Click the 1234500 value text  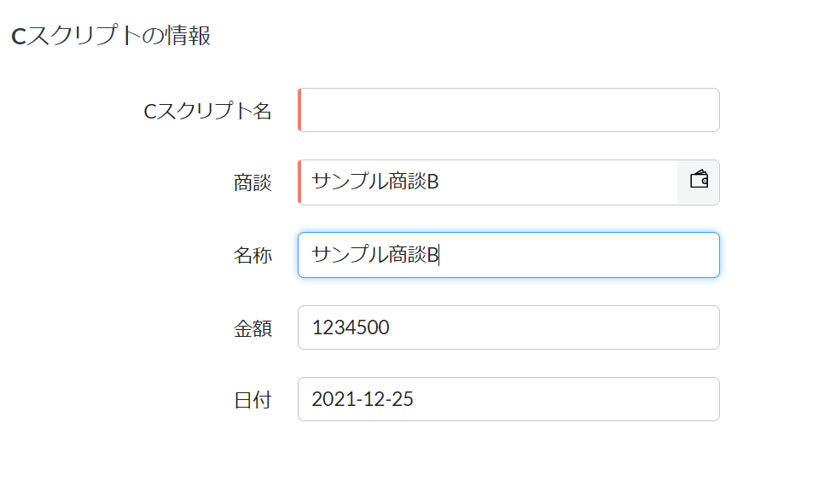click(351, 327)
